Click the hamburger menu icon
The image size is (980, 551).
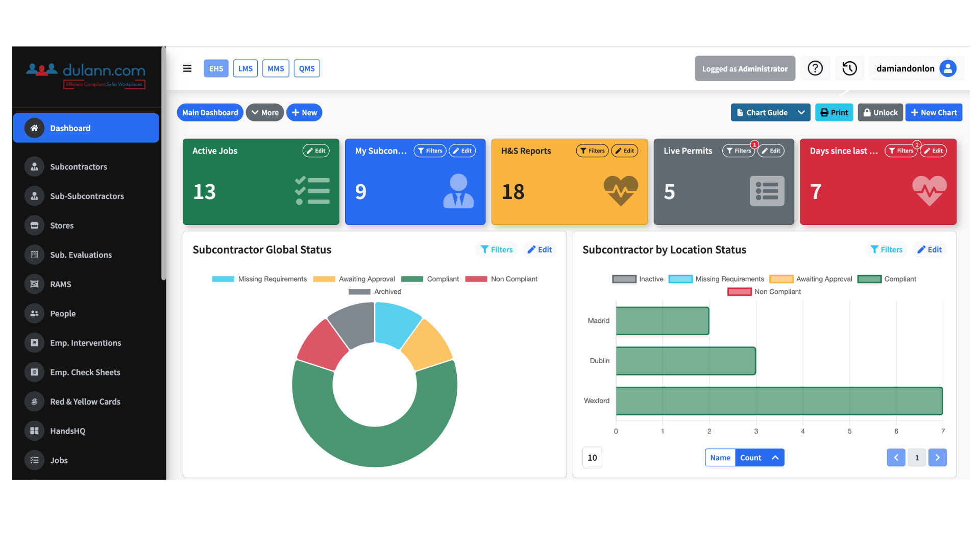[187, 68]
